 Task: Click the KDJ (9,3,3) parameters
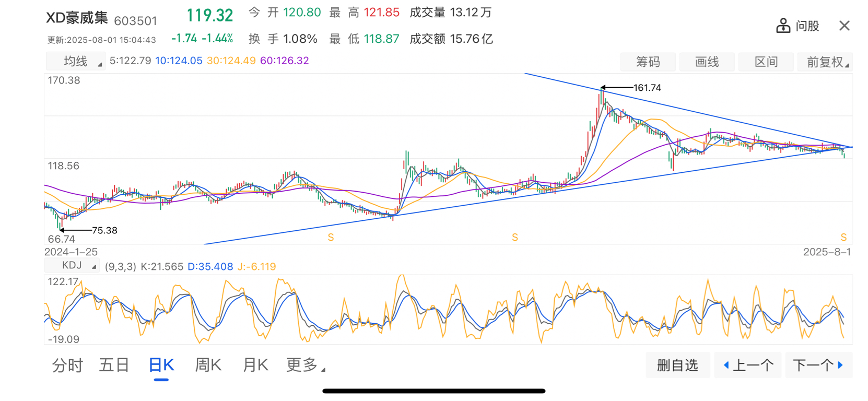click(121, 266)
